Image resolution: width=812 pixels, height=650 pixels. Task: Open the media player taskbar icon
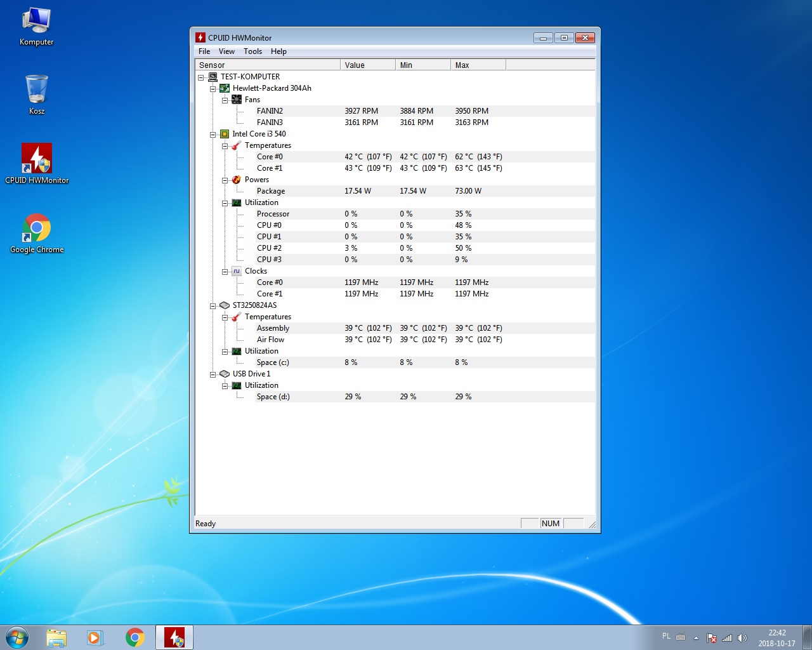pos(95,637)
